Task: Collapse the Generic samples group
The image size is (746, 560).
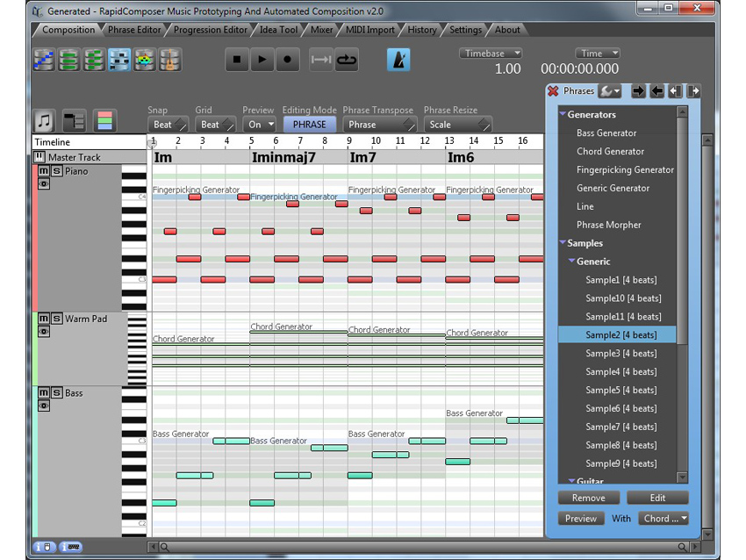Action: pos(572,261)
